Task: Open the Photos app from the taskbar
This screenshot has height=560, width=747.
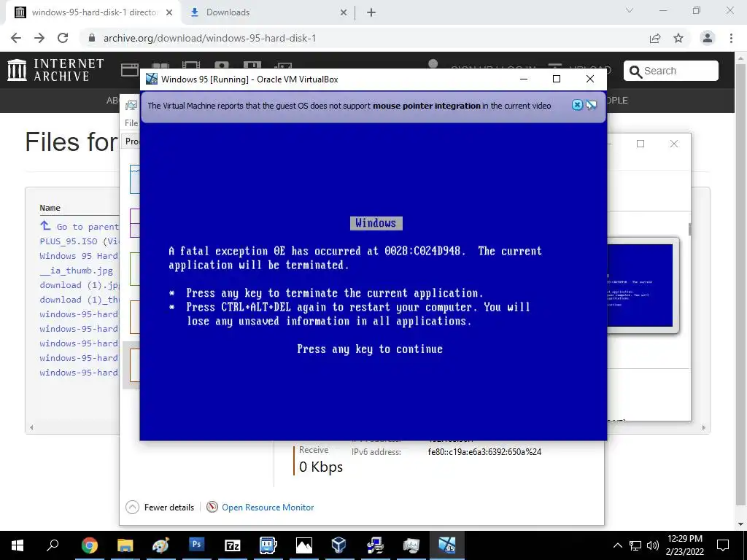Action: tap(304, 545)
